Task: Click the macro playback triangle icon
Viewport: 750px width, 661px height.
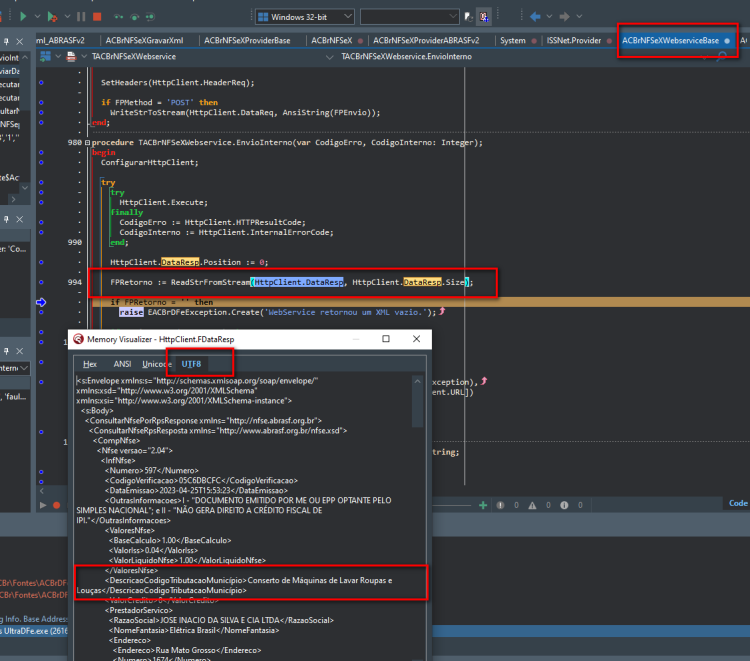Action: click(x=43, y=505)
